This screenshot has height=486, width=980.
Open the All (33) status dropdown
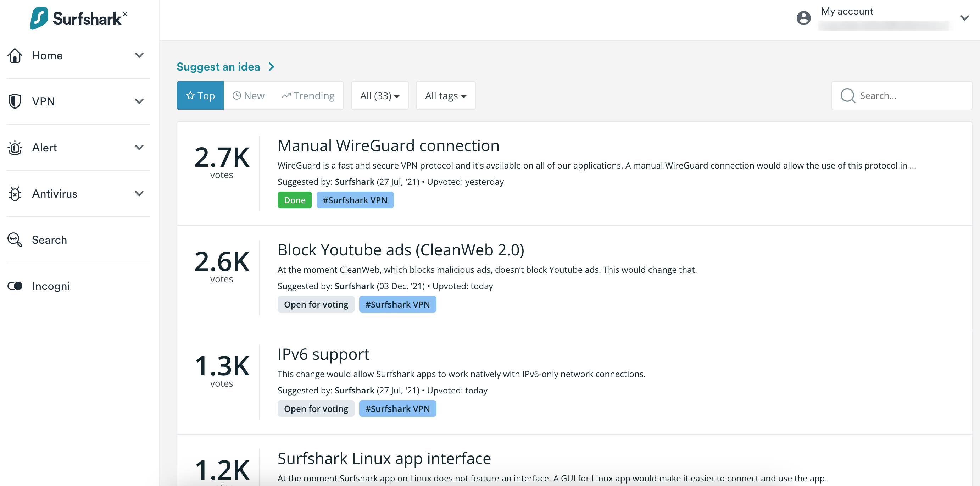pos(380,95)
